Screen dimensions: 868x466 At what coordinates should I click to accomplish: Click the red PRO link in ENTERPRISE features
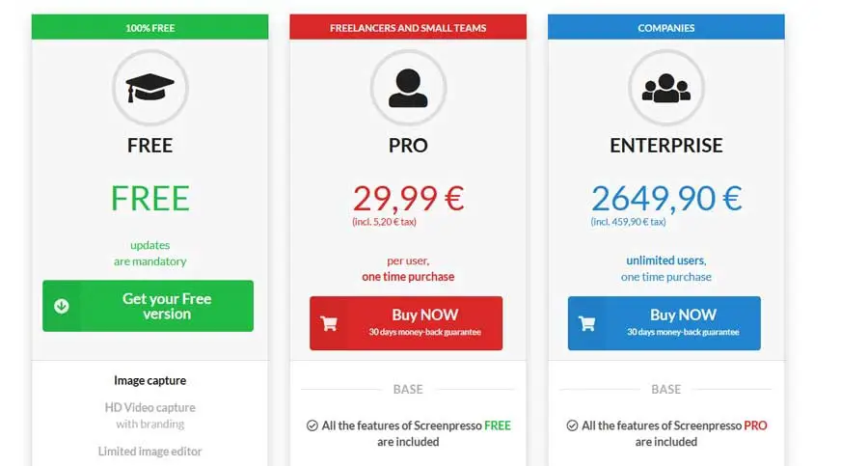click(x=755, y=425)
